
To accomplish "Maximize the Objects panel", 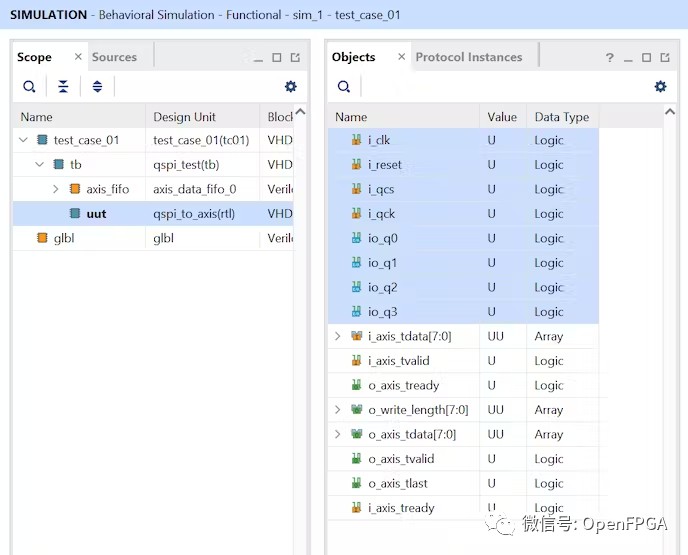I will [x=646, y=57].
